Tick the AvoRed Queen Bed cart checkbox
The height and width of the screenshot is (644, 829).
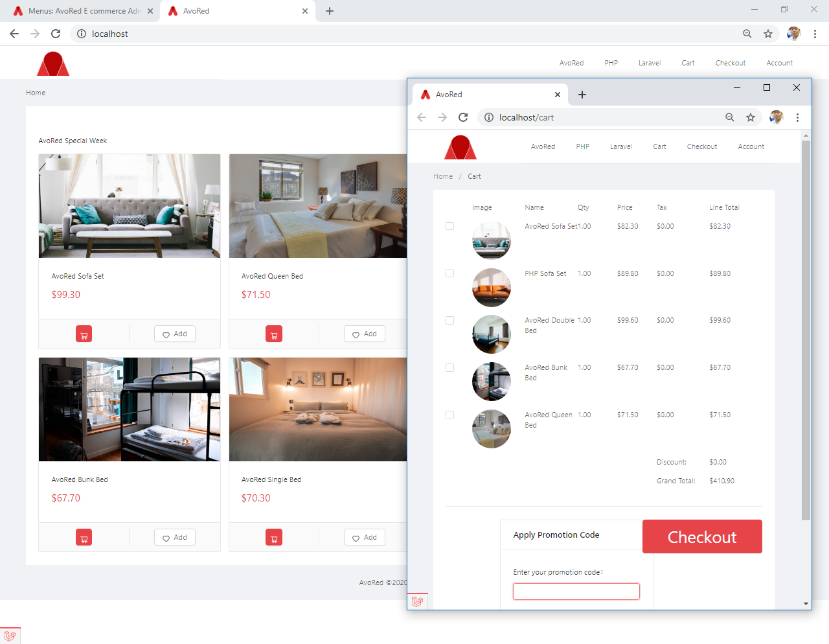click(449, 415)
